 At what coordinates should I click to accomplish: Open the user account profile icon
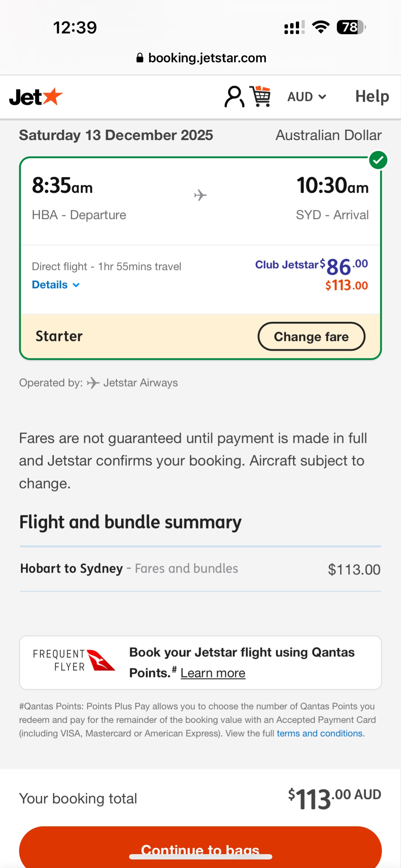click(x=234, y=97)
